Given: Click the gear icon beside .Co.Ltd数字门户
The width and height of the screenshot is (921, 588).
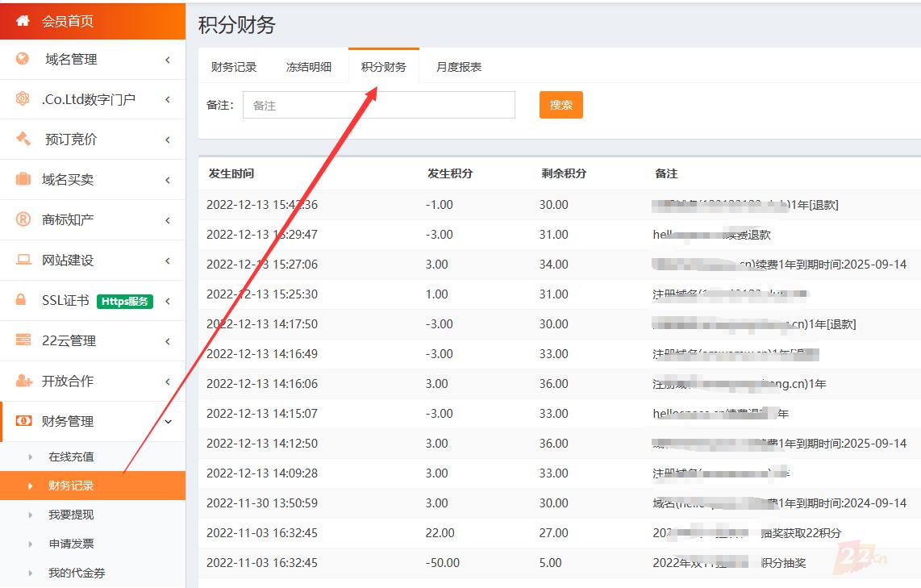Looking at the screenshot, I should pos(23,99).
